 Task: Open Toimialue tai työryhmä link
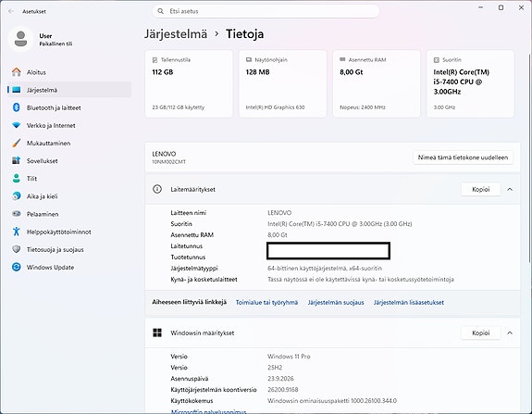(x=266, y=302)
